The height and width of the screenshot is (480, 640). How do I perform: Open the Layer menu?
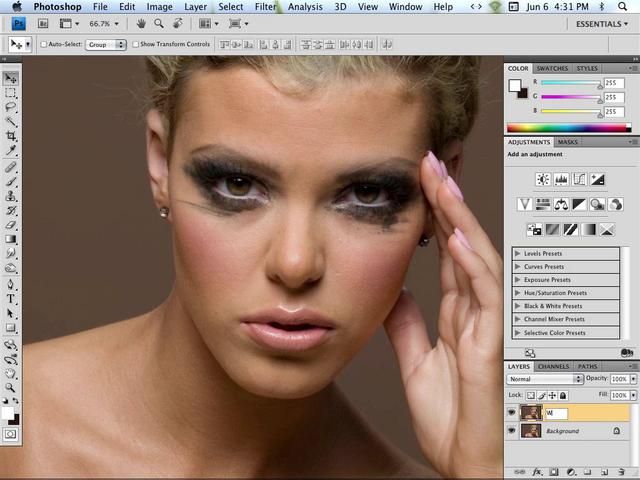pos(196,7)
